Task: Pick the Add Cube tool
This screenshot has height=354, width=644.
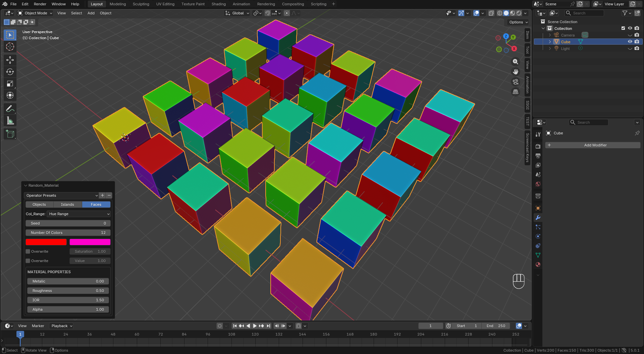Action: 10,134
